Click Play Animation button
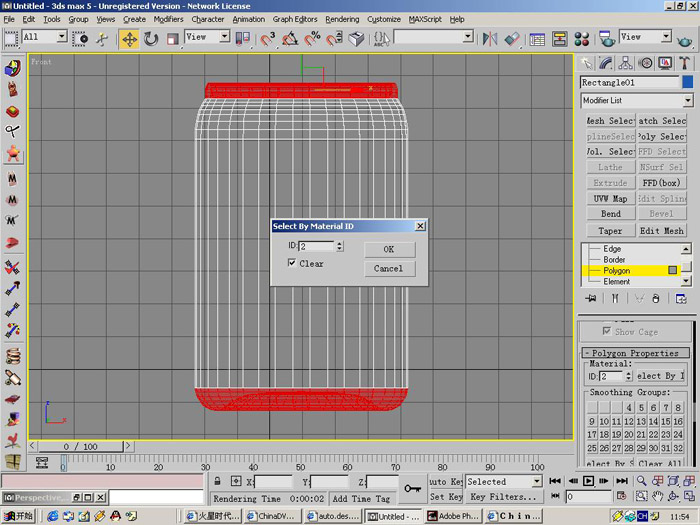Viewport: 700px width, 525px height. [588, 481]
